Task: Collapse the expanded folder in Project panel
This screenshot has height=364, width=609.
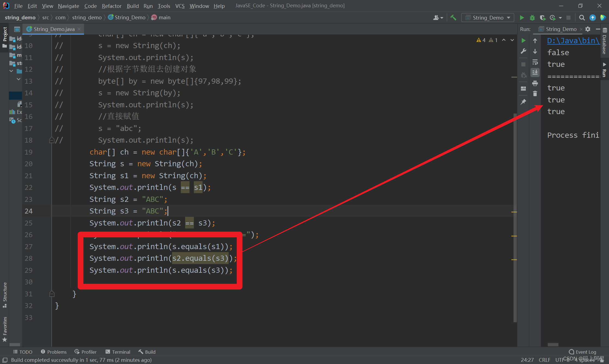Action: coord(11,71)
